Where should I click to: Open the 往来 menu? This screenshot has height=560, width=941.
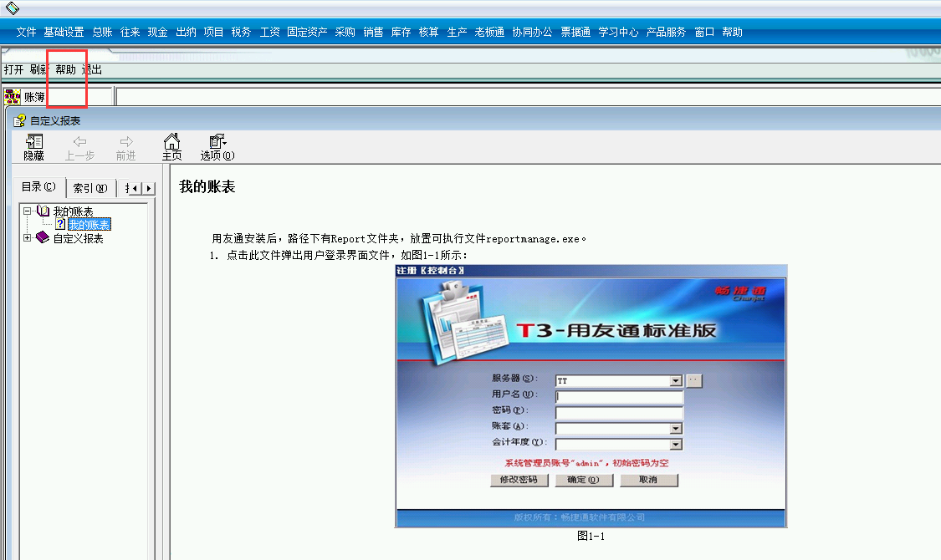(130, 33)
